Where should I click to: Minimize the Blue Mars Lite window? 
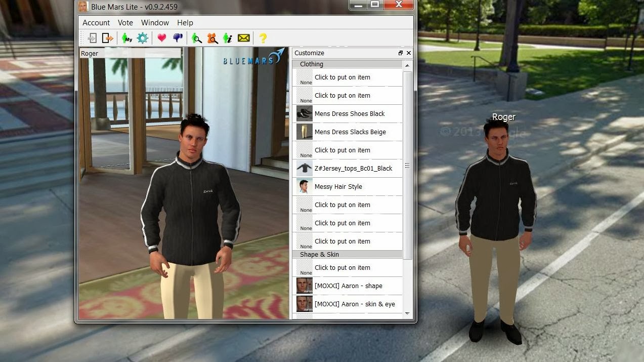point(359,5)
